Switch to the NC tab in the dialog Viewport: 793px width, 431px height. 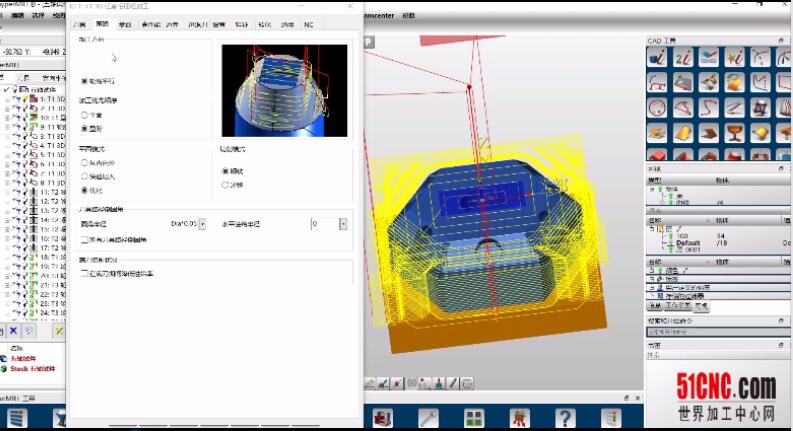tap(309, 24)
